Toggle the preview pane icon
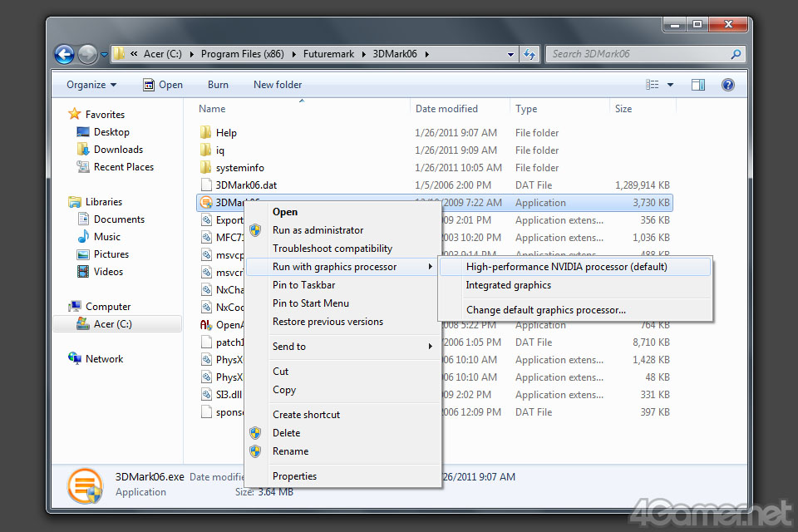798x532 pixels. click(x=698, y=85)
